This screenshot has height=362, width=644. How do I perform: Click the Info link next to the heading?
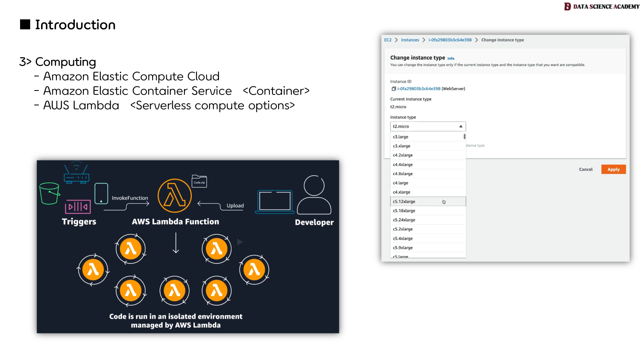pos(451,58)
